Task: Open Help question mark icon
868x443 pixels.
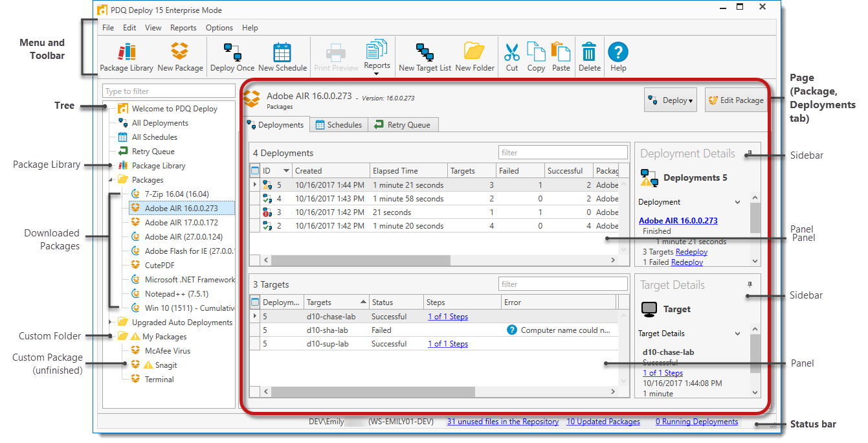Action: 618,52
